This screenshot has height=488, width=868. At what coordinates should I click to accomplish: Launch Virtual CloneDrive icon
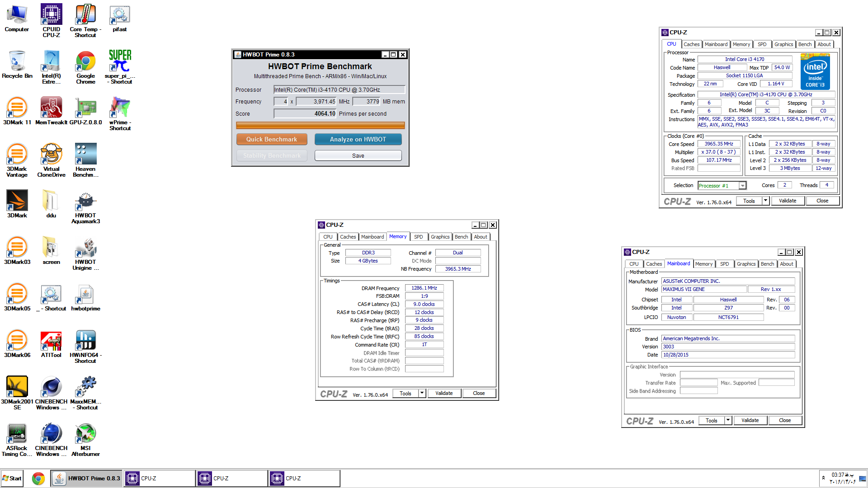point(51,160)
